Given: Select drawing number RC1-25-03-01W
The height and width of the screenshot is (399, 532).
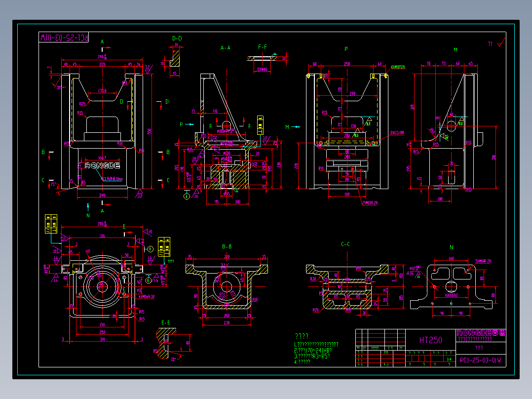Looking at the screenshot, I should (480, 360).
